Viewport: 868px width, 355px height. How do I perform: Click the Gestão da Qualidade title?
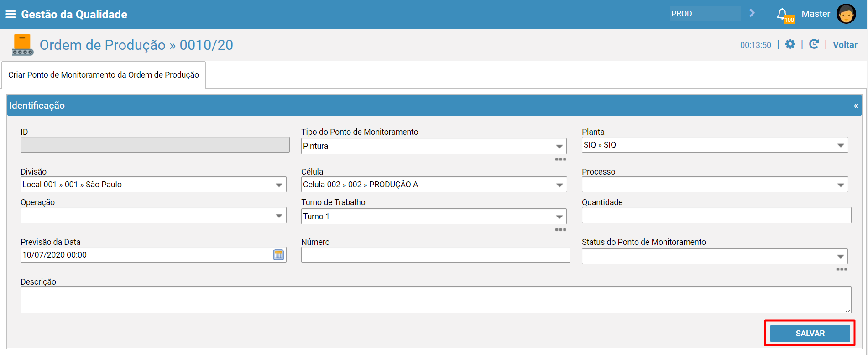click(x=74, y=14)
